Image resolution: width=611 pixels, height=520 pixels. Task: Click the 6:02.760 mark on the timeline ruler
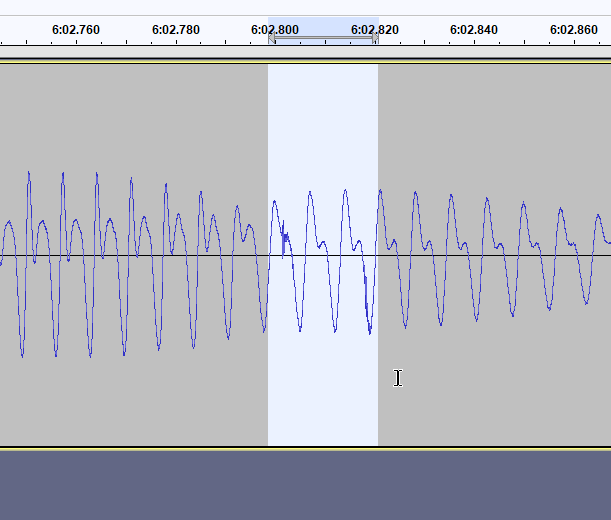(76, 30)
